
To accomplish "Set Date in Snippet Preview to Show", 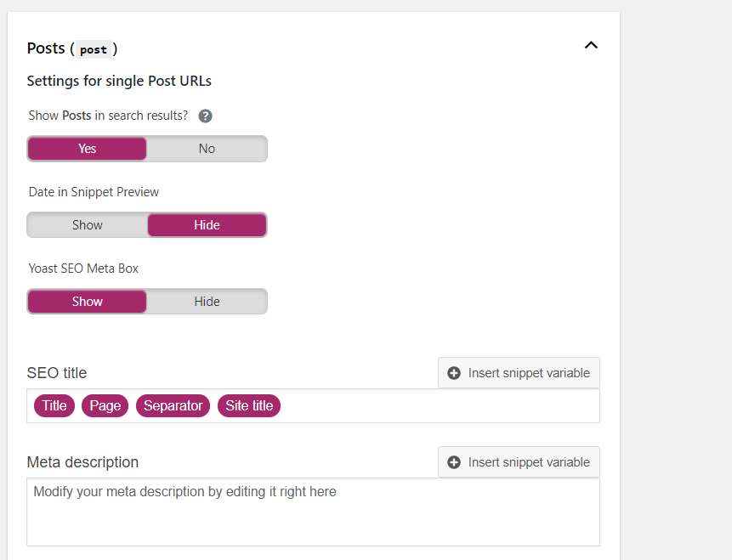I will [x=87, y=225].
